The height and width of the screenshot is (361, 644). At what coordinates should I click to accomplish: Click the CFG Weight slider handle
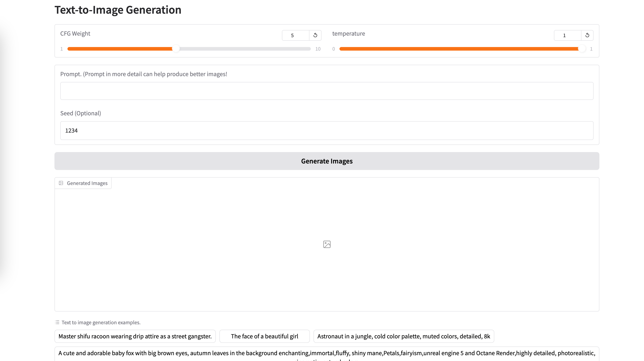click(x=176, y=49)
